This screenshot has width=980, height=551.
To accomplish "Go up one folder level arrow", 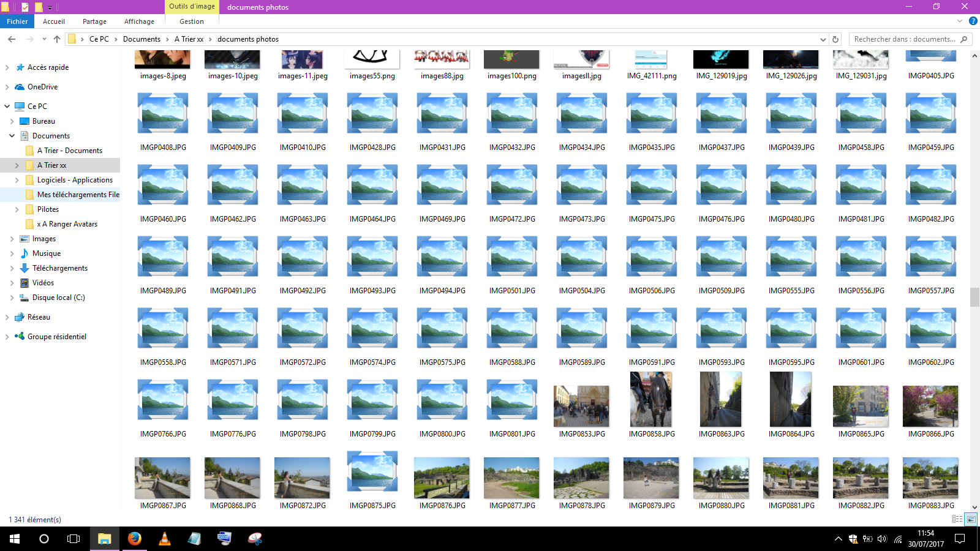I will click(x=57, y=39).
